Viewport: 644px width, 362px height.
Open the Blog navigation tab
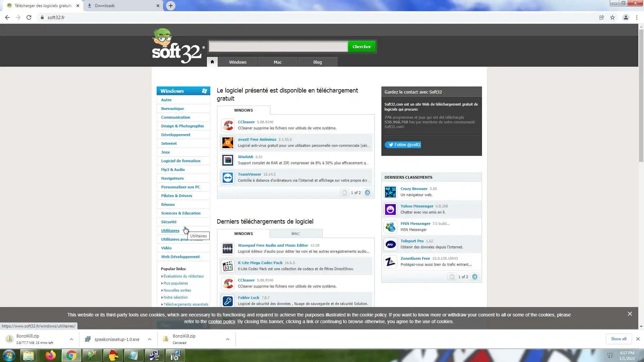317,62
